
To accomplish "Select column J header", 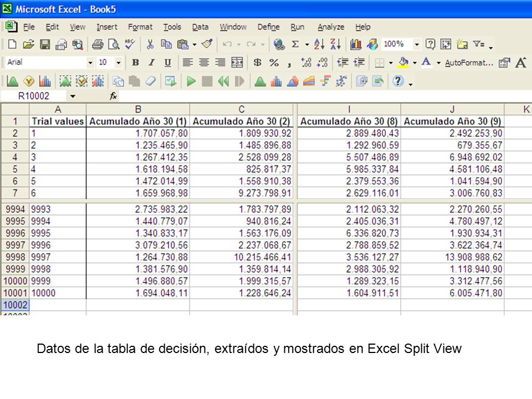I will pos(452,109).
